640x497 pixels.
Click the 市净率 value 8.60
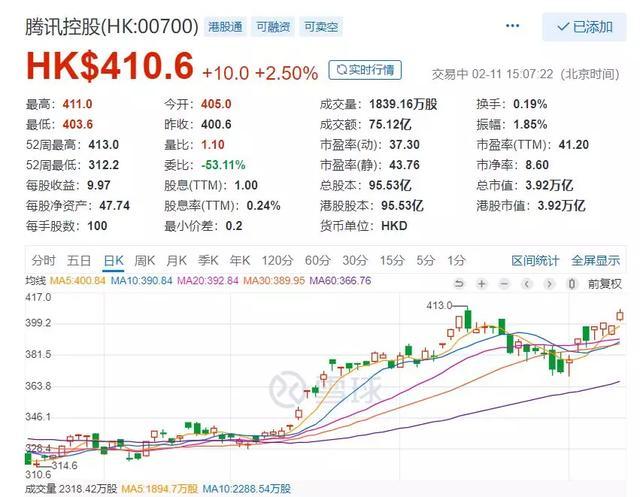pos(537,165)
